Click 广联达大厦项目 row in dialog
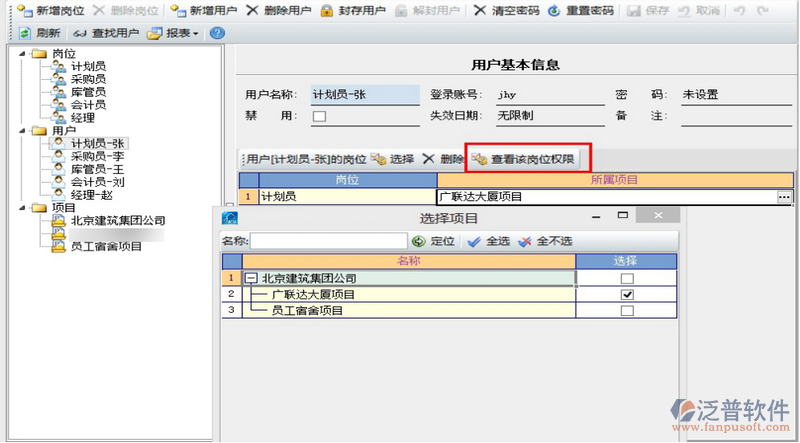 click(409, 294)
